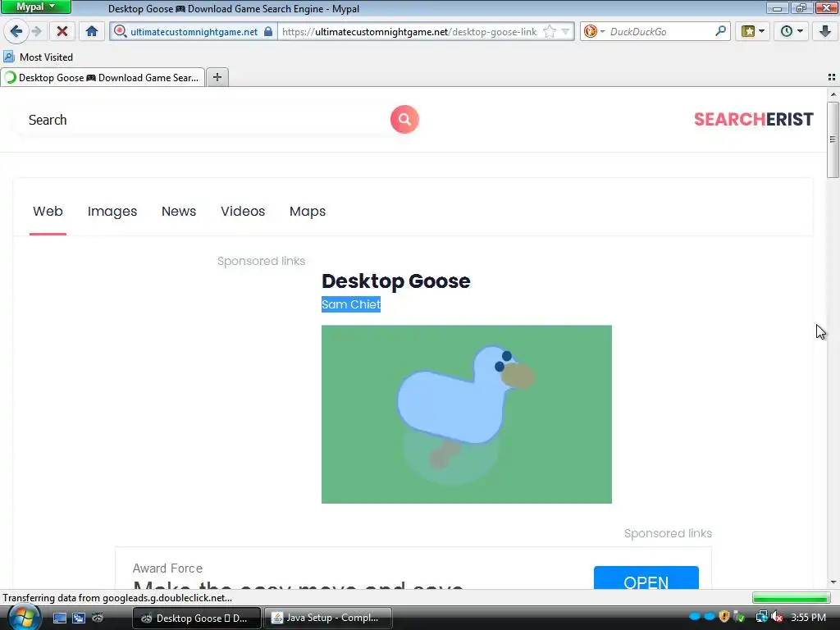Click the Desktop Goose image
Image resolution: width=840 pixels, height=630 pixels.
pyautogui.click(x=467, y=414)
